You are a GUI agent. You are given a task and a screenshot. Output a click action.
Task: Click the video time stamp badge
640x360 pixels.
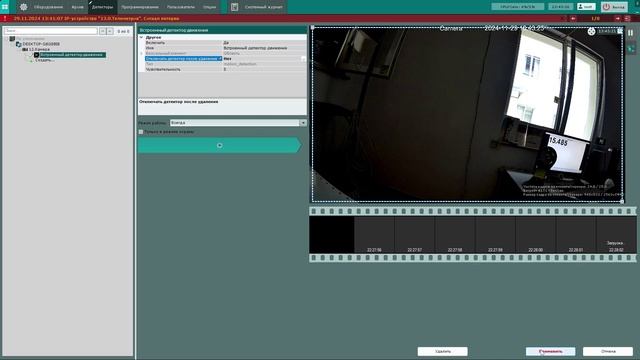pyautogui.click(x=607, y=31)
